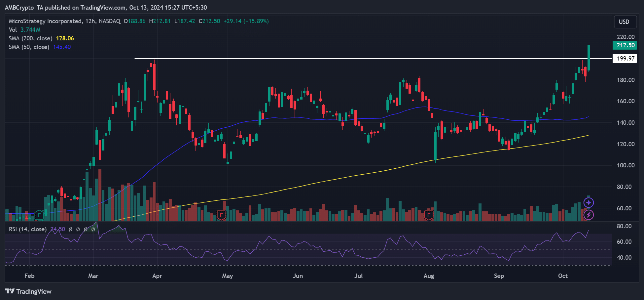
Task: Click the L187.42 low value
Action: point(185,21)
